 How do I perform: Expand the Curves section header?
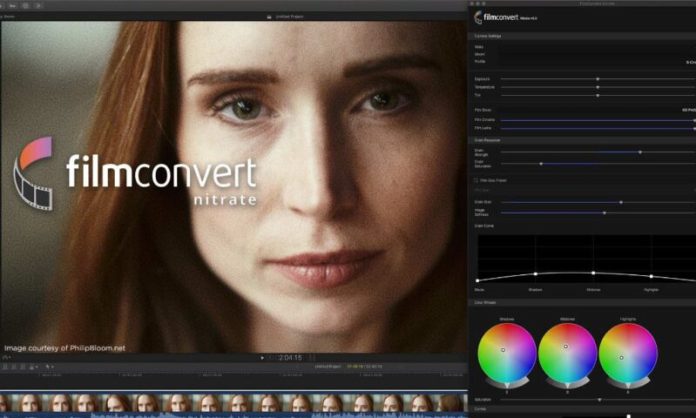click(x=480, y=408)
